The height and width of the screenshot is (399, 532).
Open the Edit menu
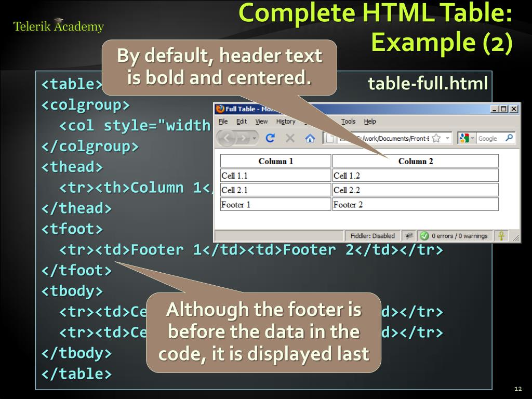click(x=242, y=122)
